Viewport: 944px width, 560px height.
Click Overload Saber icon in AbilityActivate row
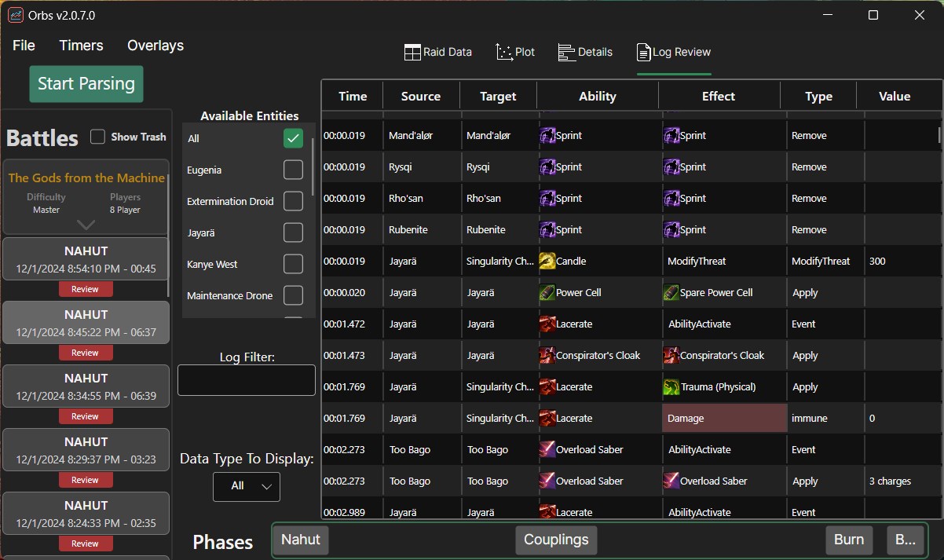[547, 450]
